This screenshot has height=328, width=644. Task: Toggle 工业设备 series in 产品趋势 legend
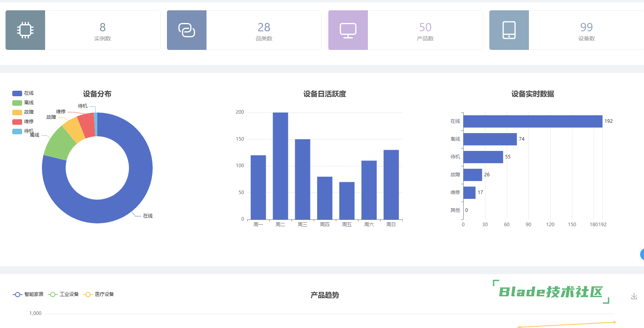(x=63, y=294)
